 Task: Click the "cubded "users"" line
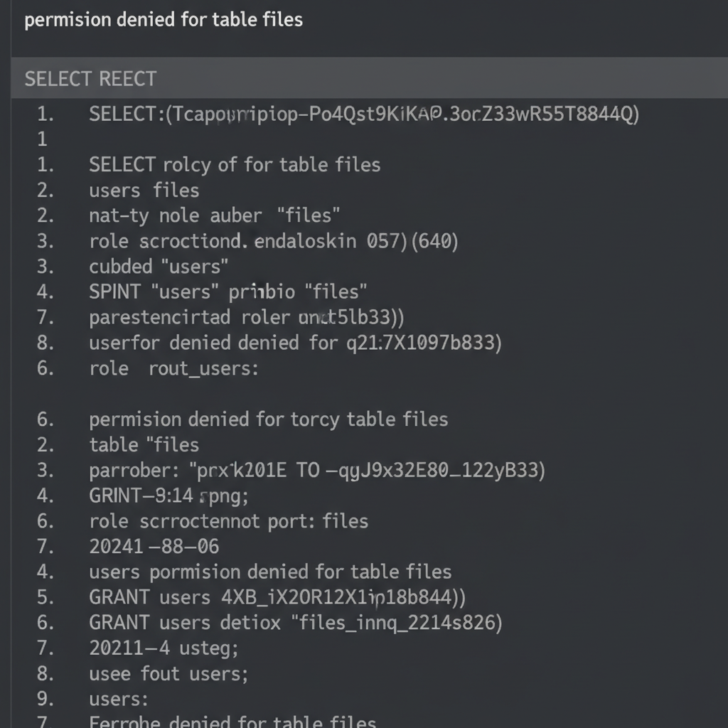click(x=159, y=267)
